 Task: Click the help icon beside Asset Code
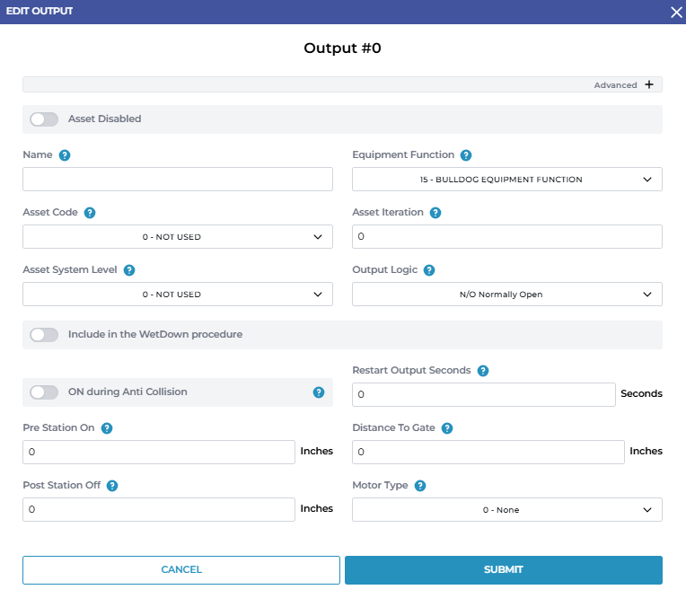[90, 213]
